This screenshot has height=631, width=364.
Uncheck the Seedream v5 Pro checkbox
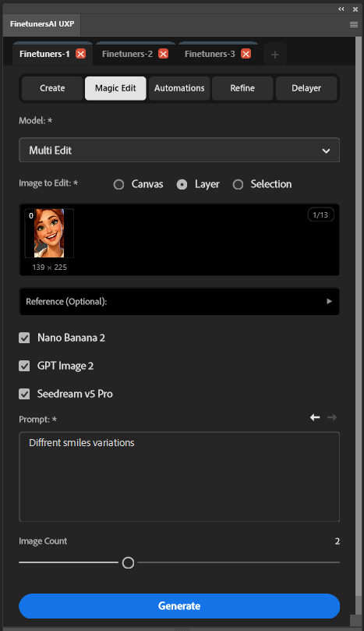click(x=24, y=394)
